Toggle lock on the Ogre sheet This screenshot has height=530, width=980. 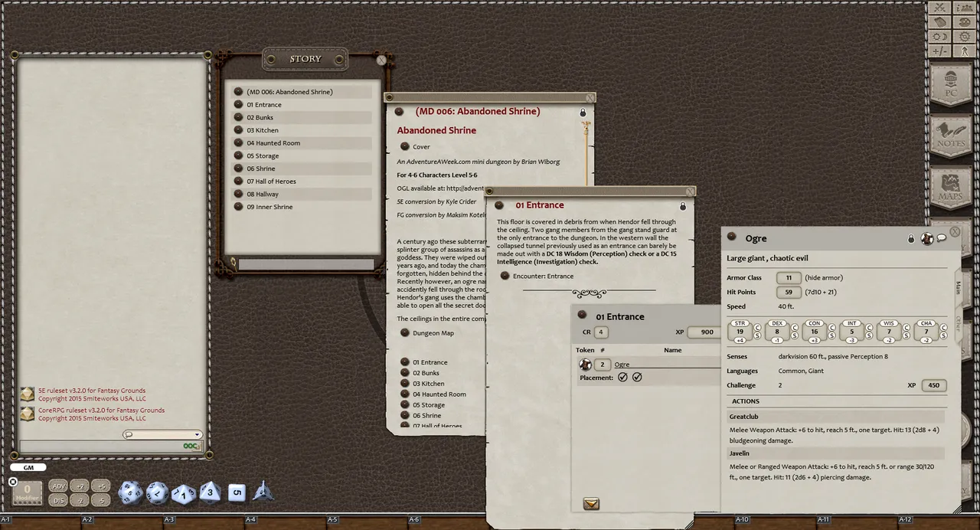(911, 239)
